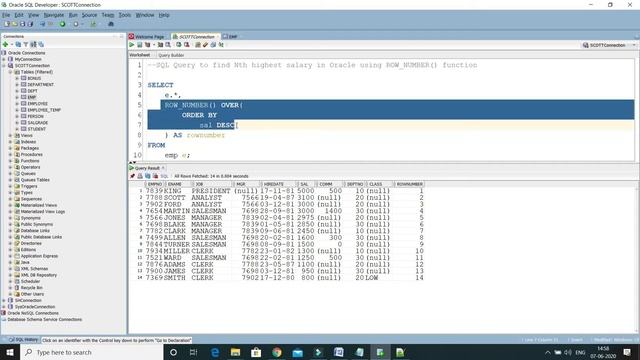Run the SQL statement with the green arrow
The width and height of the screenshot is (640, 360).
tap(132, 45)
